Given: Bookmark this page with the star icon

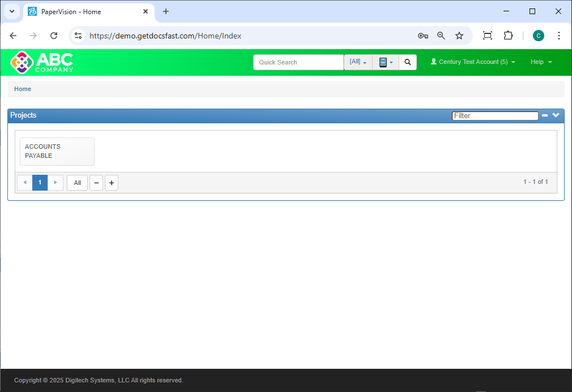Looking at the screenshot, I should click(x=459, y=36).
